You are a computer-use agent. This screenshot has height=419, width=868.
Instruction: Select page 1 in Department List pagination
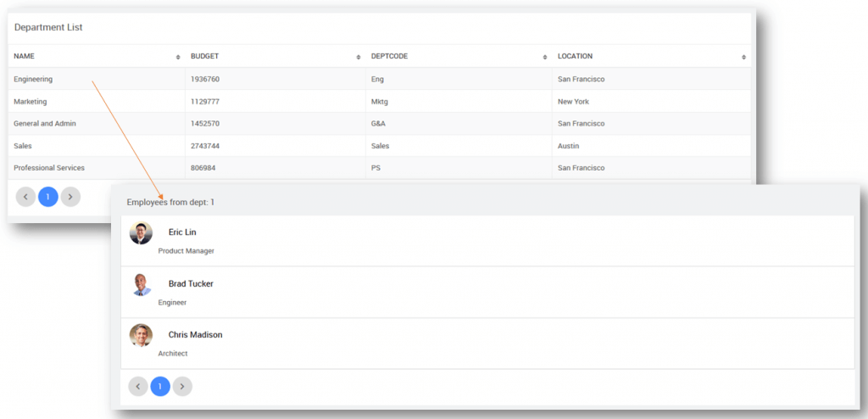48,197
